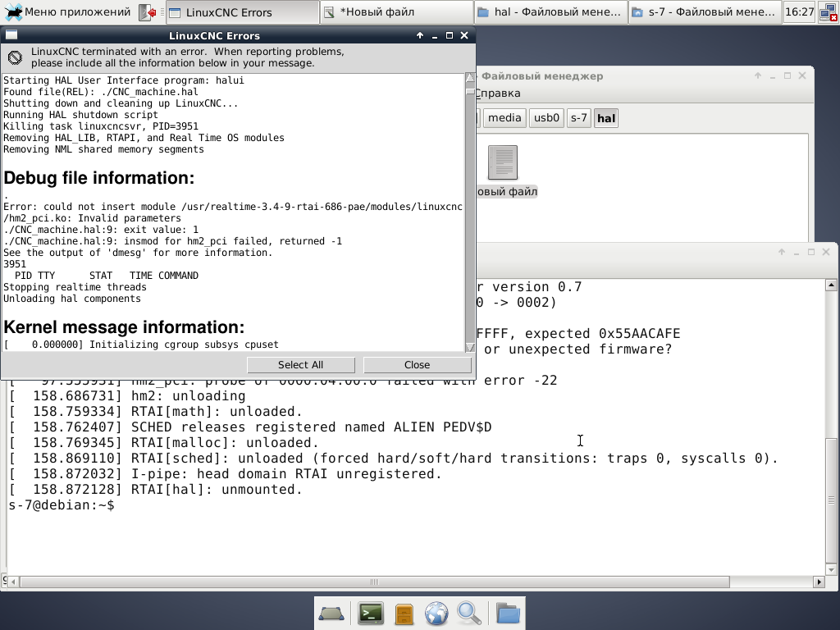
Task: Roll up the file manager window
Action: 757,76
